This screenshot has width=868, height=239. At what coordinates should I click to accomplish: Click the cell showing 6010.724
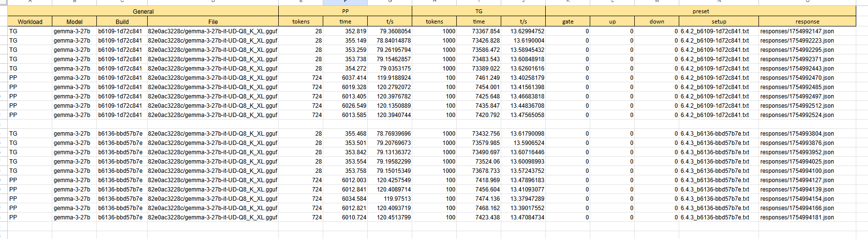(345, 217)
